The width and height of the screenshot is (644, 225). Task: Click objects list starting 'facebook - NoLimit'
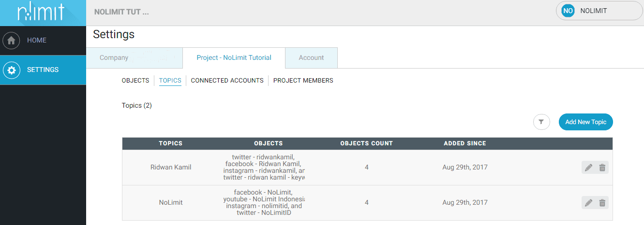264,203
